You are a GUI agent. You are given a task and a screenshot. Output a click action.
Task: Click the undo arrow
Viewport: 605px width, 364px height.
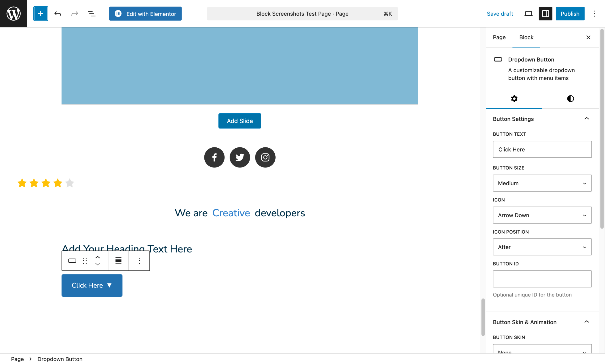tap(58, 13)
